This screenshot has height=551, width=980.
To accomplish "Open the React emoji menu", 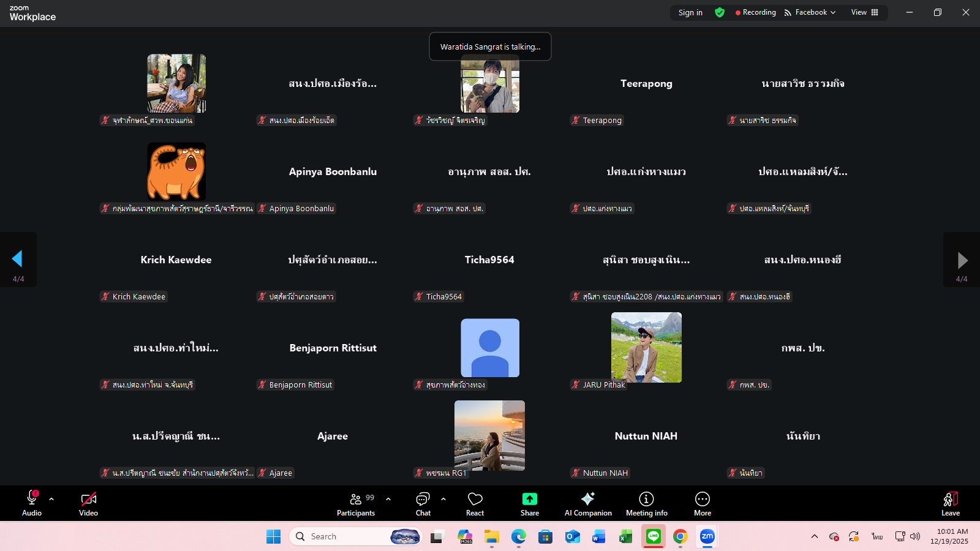I will (x=475, y=504).
